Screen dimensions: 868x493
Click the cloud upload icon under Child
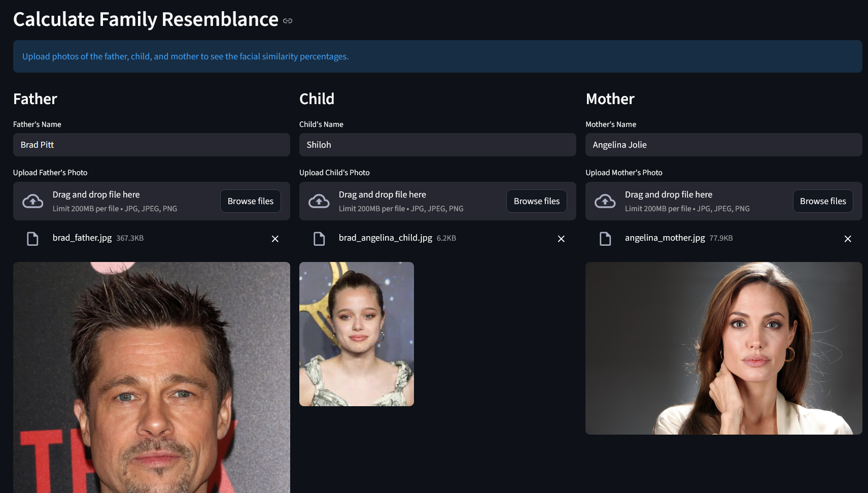pyautogui.click(x=319, y=201)
